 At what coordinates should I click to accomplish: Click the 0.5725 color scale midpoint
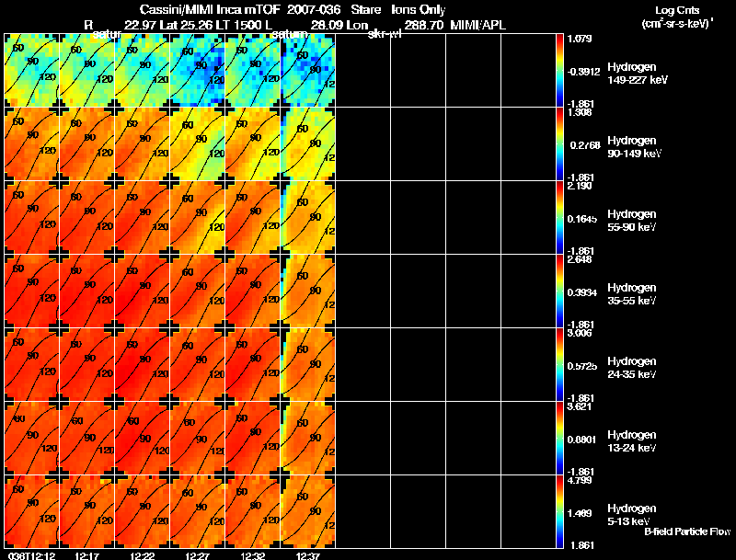(x=582, y=366)
